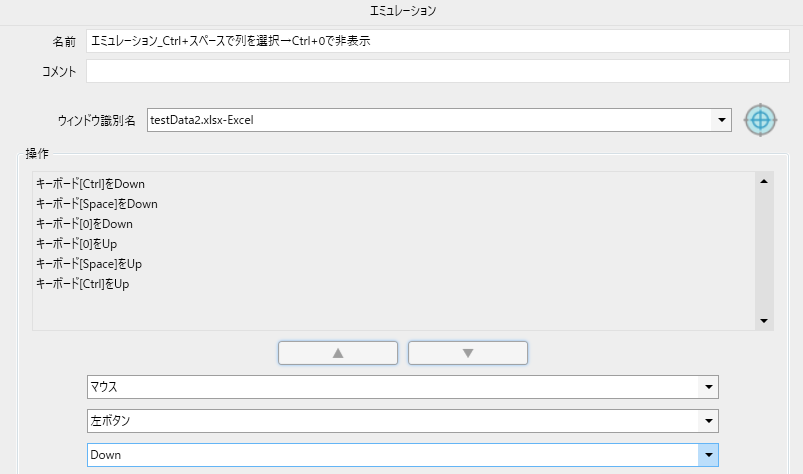The width and height of the screenshot is (803, 474).
Task: Expand the Down action dropdown
Action: pos(708,455)
